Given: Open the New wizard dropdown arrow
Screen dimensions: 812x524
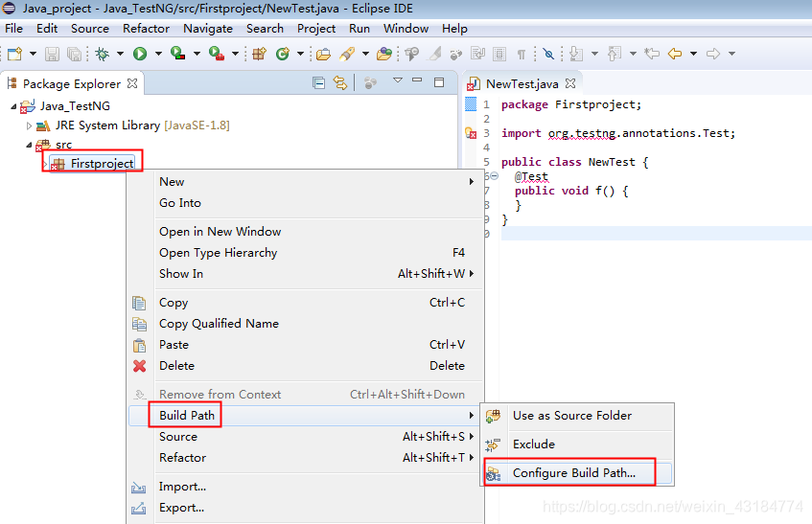Looking at the screenshot, I should tap(33, 54).
